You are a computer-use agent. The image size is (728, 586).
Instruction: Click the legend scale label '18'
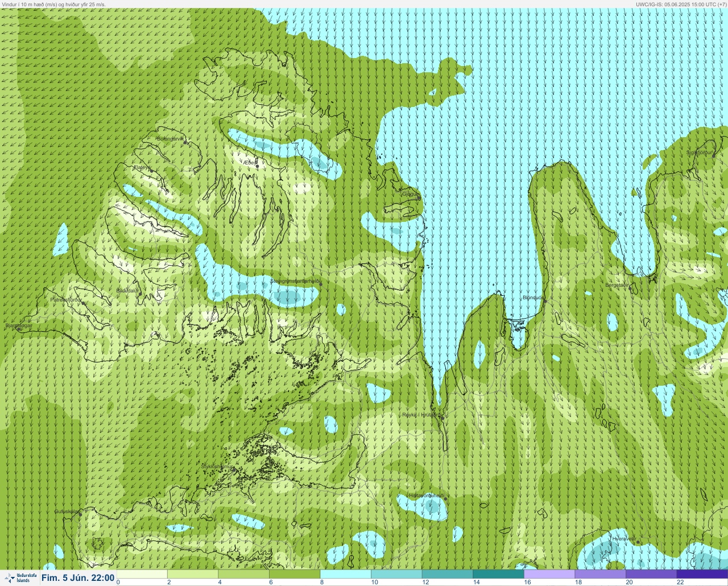click(578, 582)
